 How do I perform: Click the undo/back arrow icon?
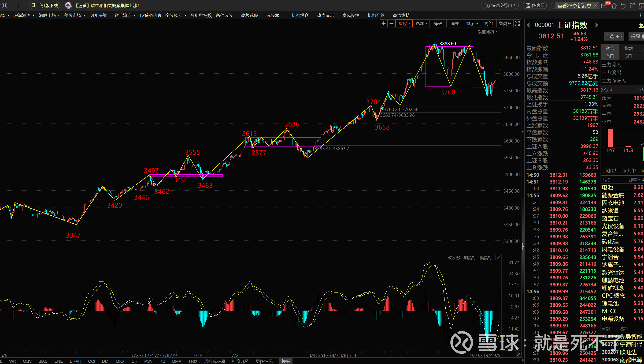(x=623, y=5)
